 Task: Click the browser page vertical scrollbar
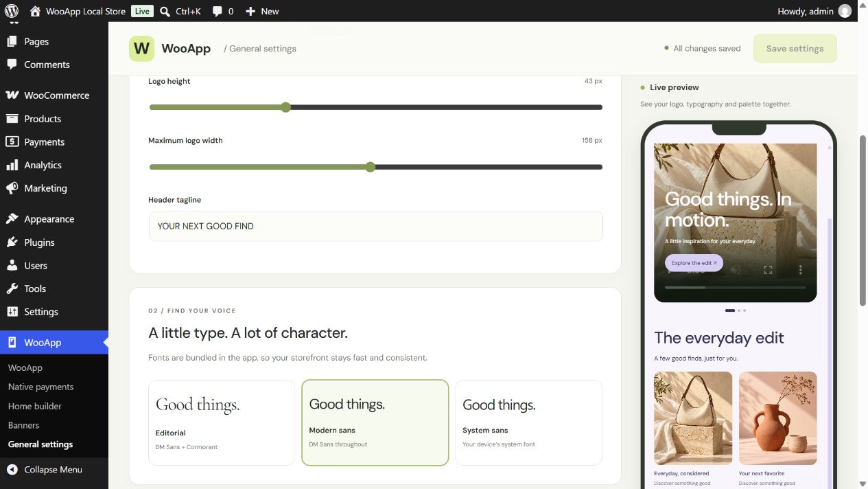pyautogui.click(x=863, y=220)
